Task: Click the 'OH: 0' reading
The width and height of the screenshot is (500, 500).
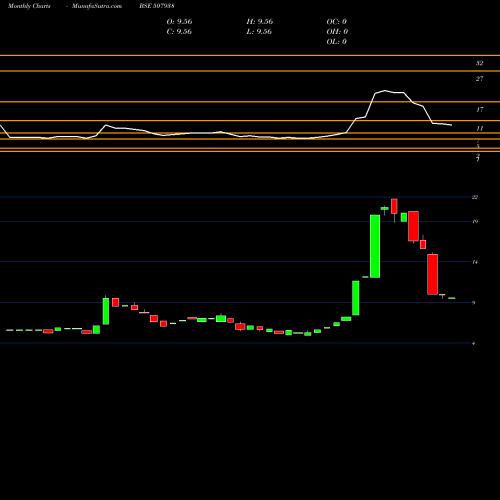Action: [x=337, y=32]
